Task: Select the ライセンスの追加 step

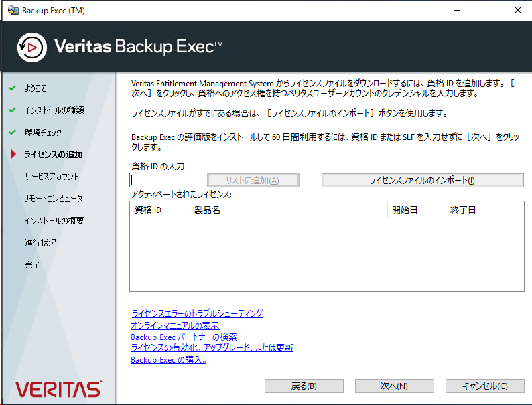Action: point(54,155)
